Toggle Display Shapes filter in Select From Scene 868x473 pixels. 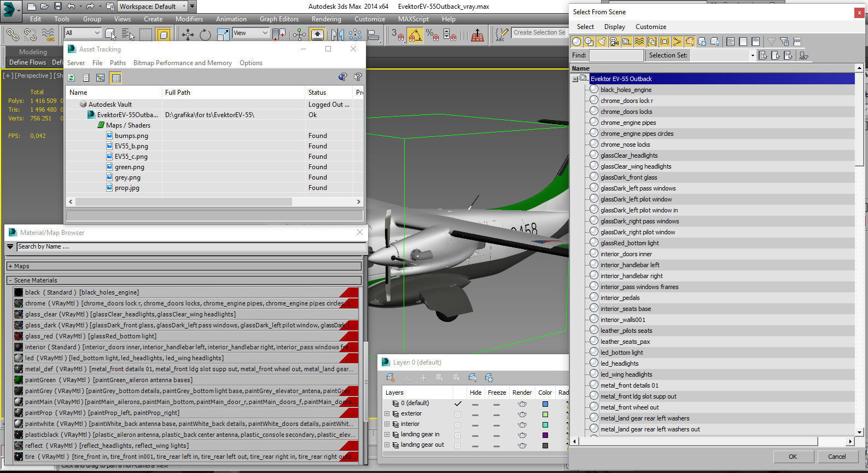coord(589,42)
